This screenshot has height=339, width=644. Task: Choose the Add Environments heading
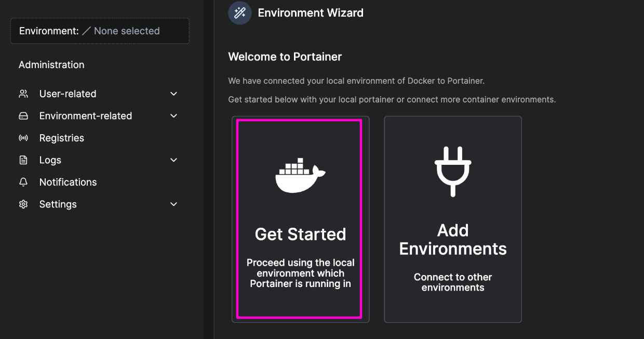click(453, 240)
